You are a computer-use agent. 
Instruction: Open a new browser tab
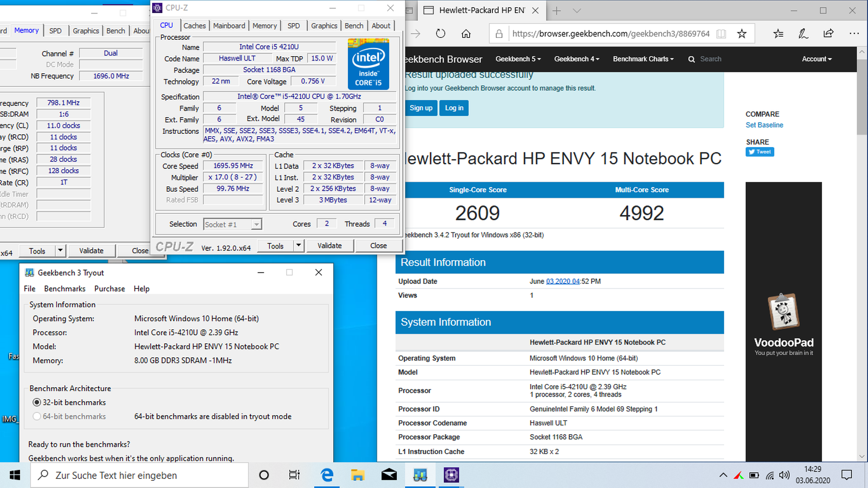coord(557,10)
